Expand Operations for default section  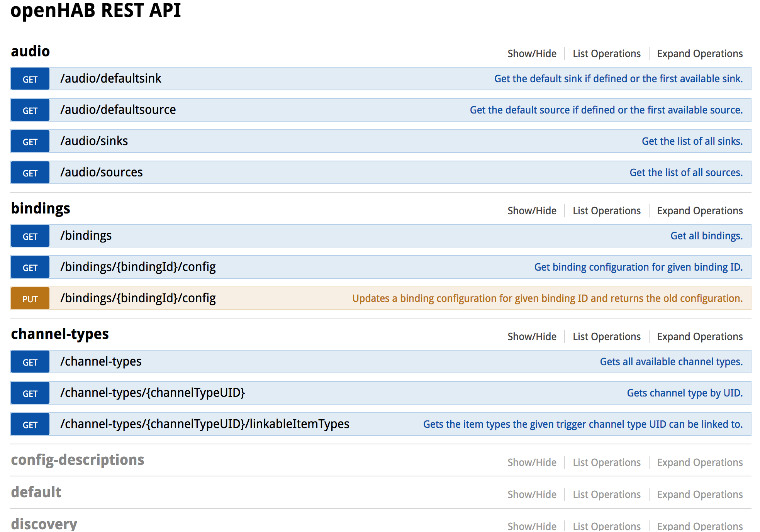pyautogui.click(x=700, y=495)
